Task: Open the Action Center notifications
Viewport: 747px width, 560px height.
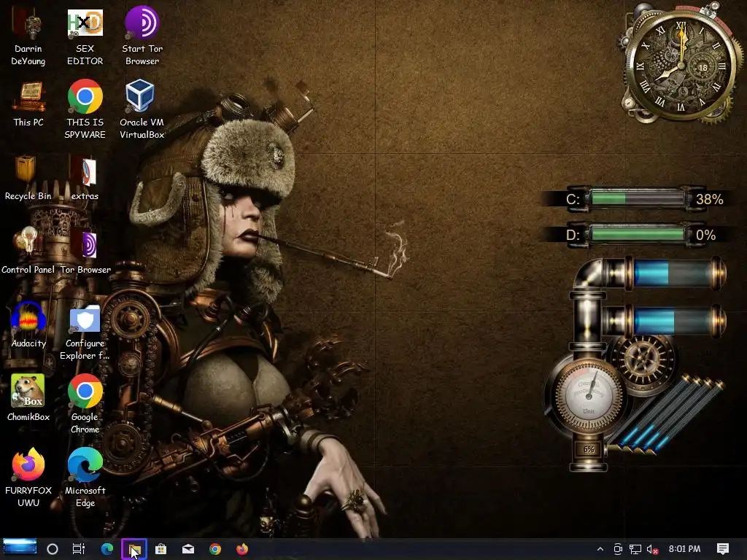Action: (723, 549)
